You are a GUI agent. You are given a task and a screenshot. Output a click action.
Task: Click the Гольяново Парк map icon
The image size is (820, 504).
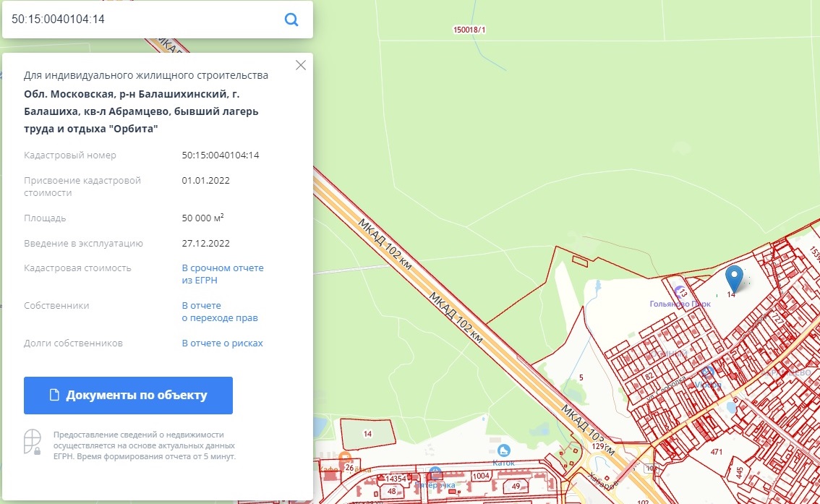[x=680, y=291]
